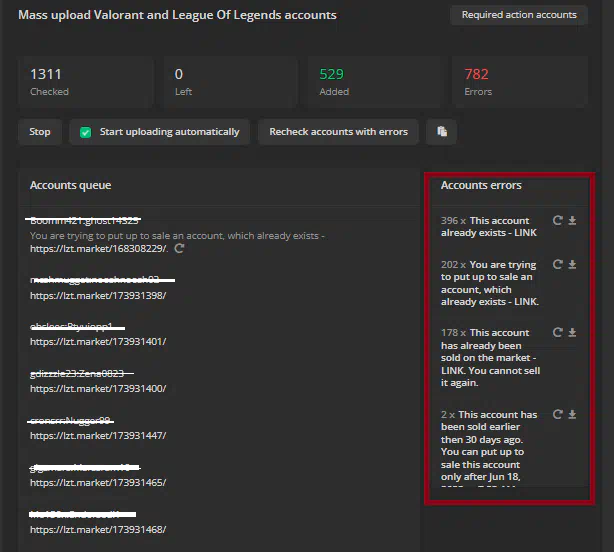Select '178 x This account has already been sold' text

point(490,357)
